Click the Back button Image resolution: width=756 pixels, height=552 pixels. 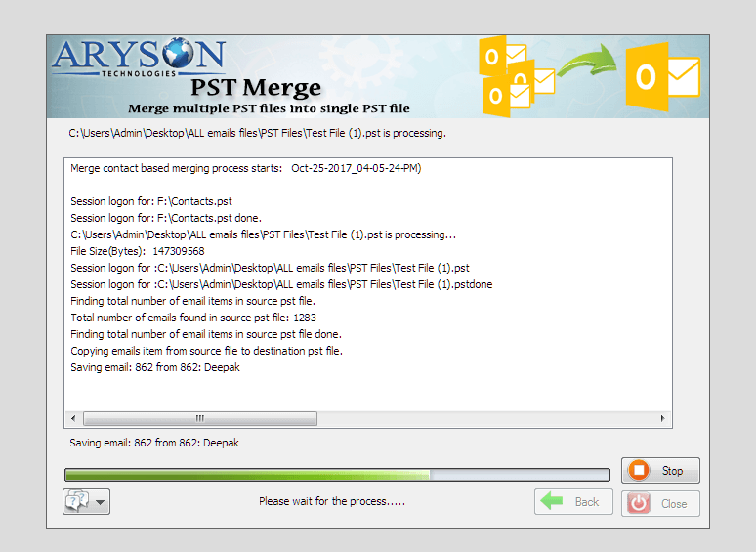point(573,502)
